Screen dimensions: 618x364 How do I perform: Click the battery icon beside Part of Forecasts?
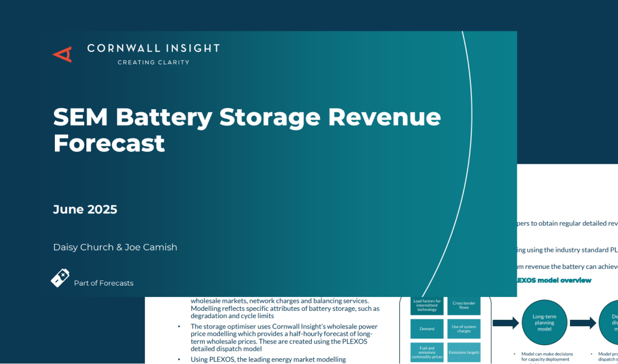point(60,278)
